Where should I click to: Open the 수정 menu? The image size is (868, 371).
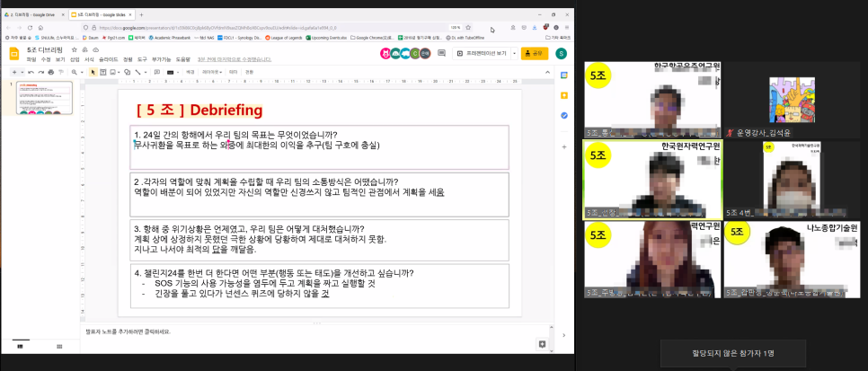point(46,58)
